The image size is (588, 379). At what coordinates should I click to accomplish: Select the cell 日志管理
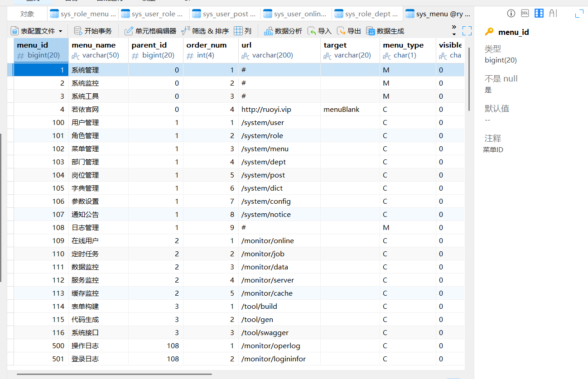(99, 227)
